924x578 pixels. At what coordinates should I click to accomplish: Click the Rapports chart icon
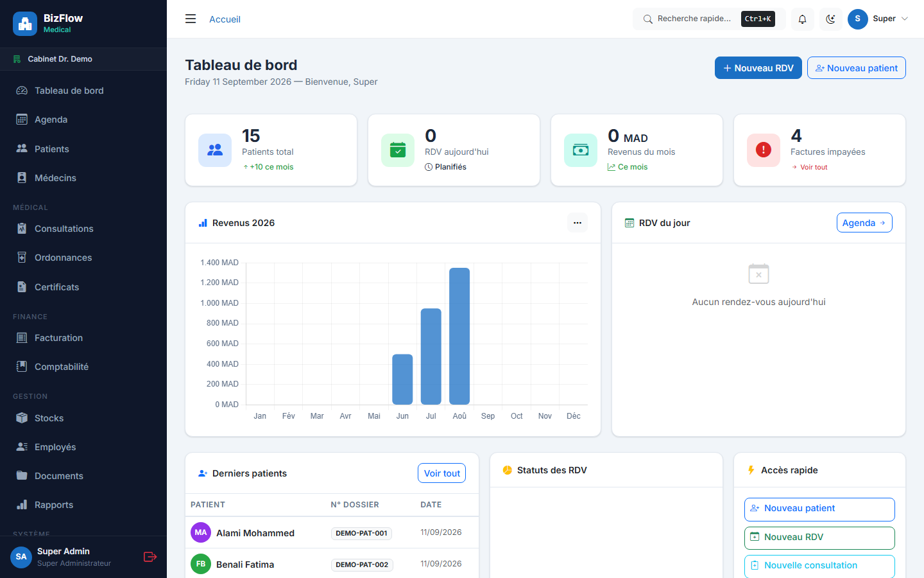point(22,505)
